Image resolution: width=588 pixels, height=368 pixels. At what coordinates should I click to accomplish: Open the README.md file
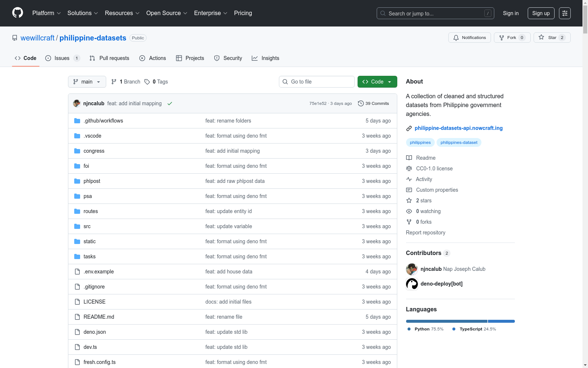click(x=99, y=317)
